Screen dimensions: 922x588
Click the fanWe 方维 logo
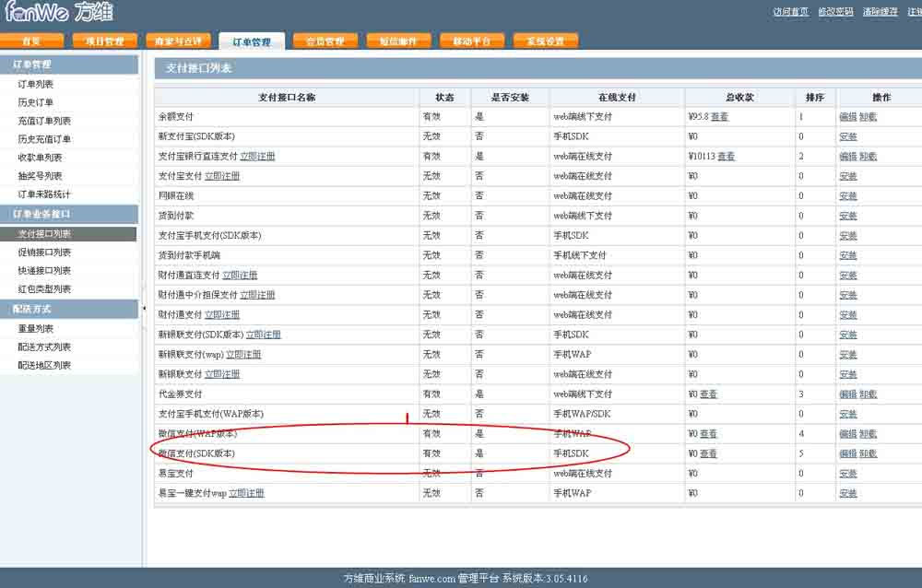(x=59, y=12)
